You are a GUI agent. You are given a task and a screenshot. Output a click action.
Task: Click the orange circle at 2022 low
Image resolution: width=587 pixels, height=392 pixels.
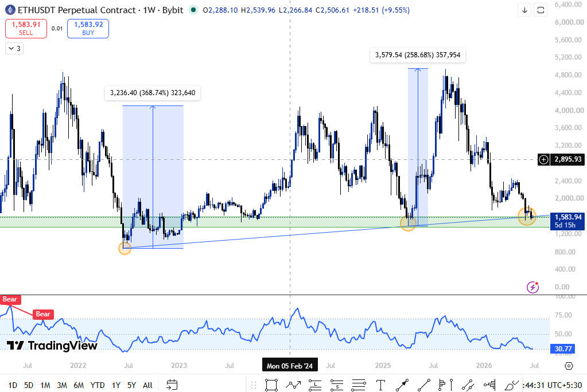click(125, 248)
